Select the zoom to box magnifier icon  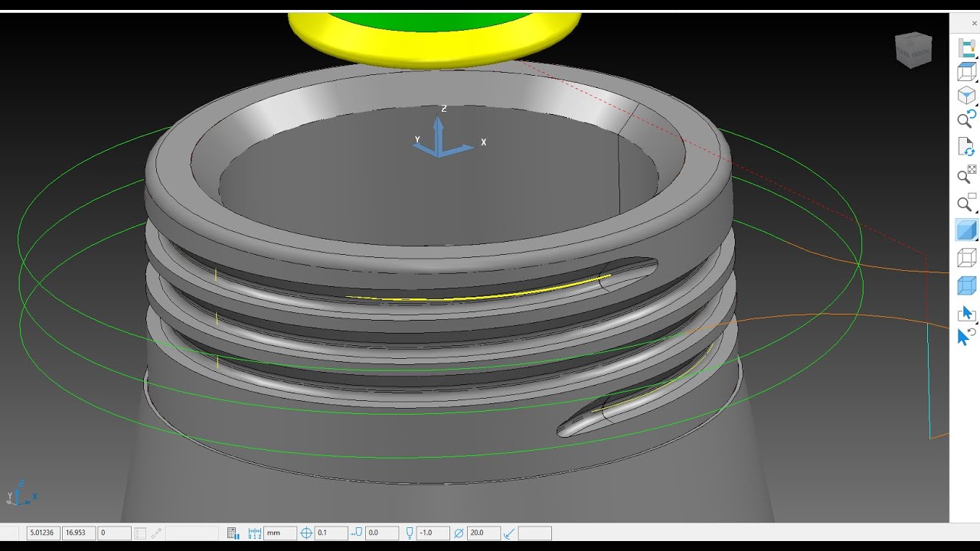(967, 203)
